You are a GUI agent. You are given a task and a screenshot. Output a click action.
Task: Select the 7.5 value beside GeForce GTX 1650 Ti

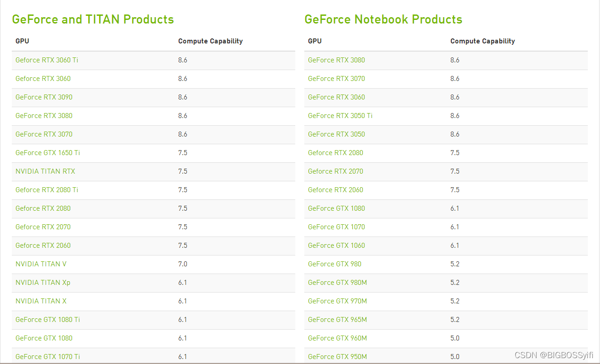pyautogui.click(x=183, y=153)
